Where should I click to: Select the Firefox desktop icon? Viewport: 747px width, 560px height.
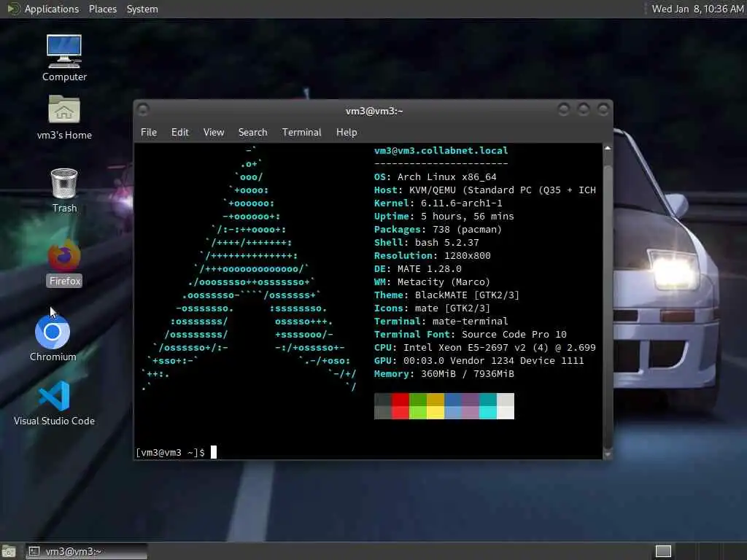[65, 263]
